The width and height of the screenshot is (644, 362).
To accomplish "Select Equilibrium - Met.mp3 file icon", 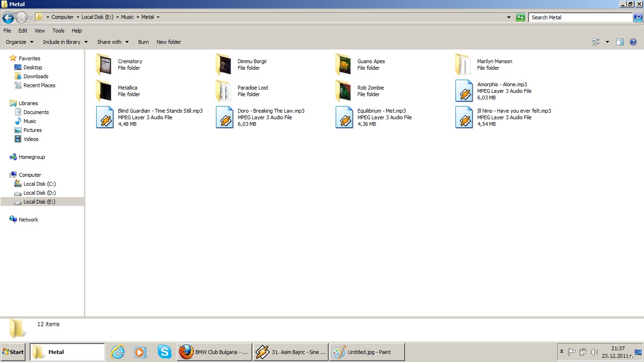I will 344,117.
